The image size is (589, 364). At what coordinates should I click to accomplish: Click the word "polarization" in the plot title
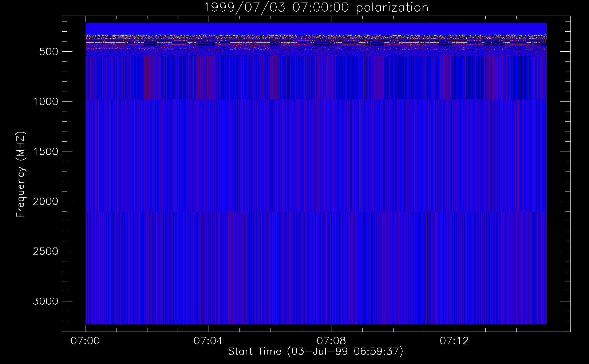[x=392, y=8]
